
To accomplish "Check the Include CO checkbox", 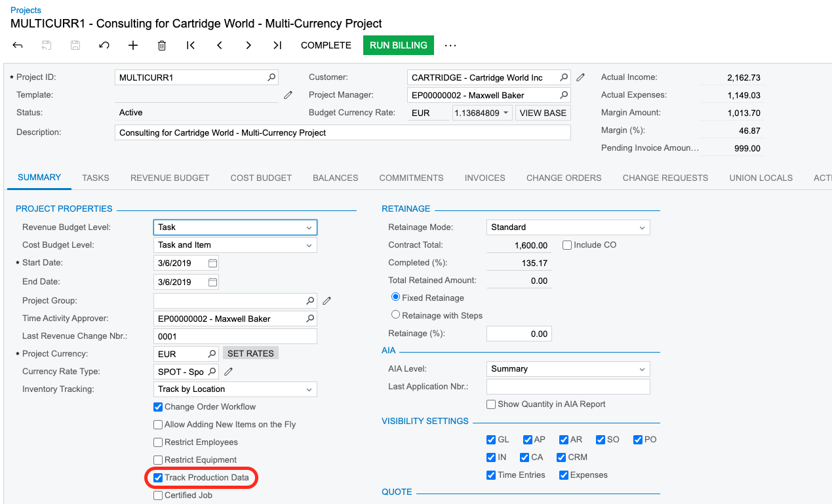I will (567, 245).
